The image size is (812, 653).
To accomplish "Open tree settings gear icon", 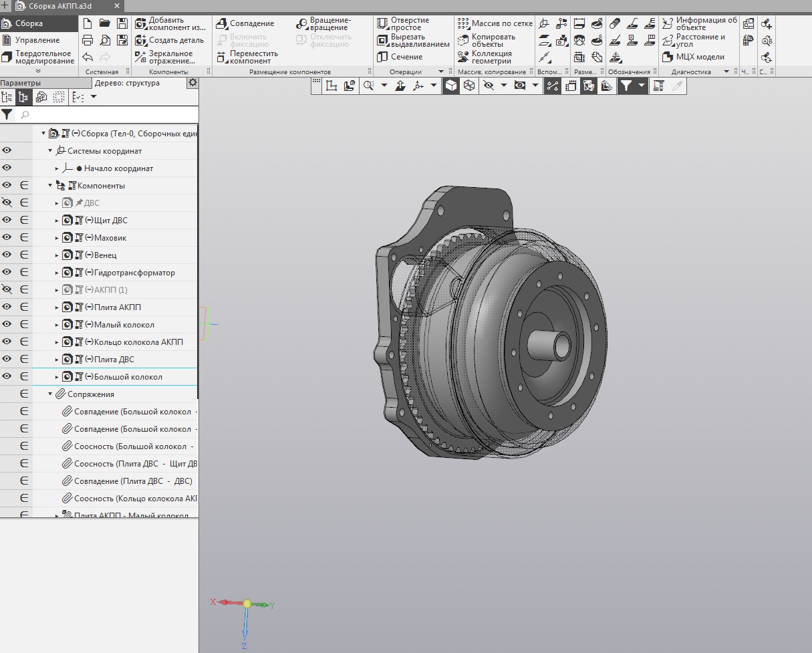I will coord(192,83).
